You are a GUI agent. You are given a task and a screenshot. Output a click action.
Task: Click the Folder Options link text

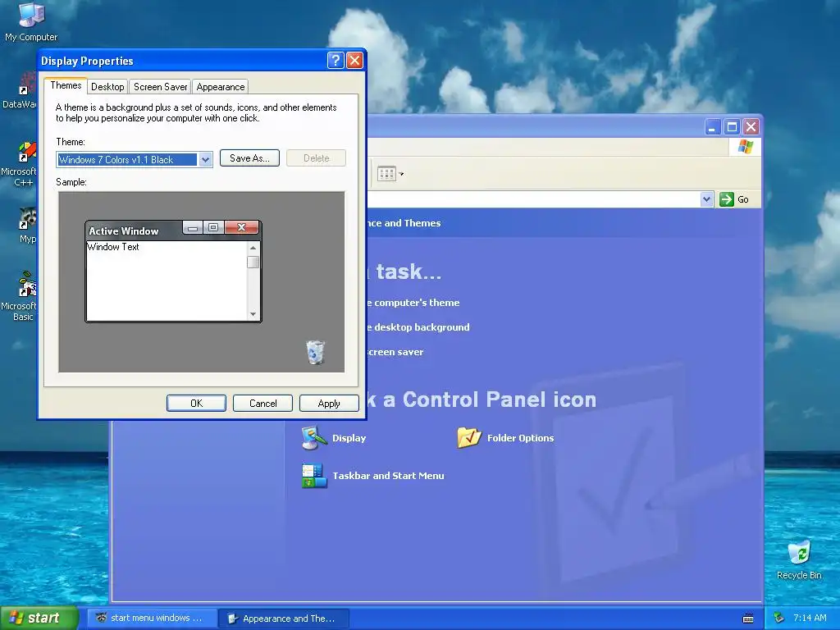pos(520,438)
